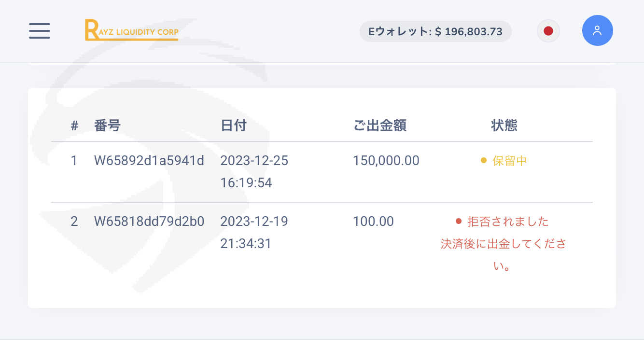Viewport: 644px width, 362px height.
Task: Select the 150,000.00 withdrawal amount
Action: pos(386,161)
